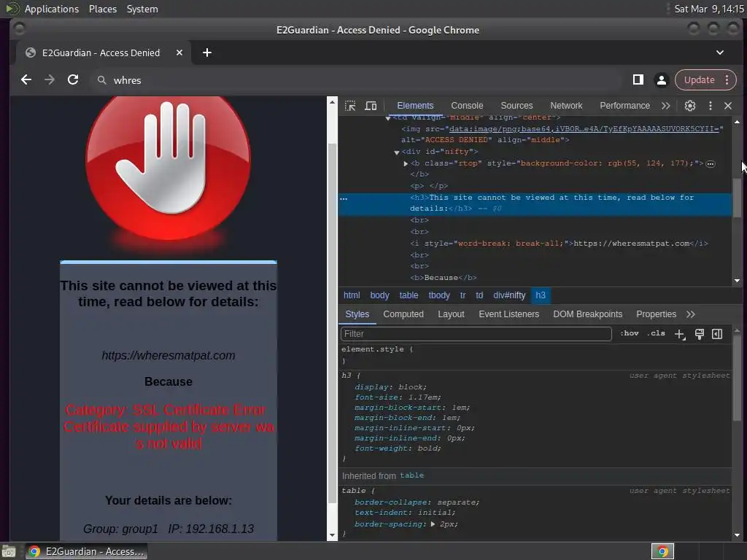Add a new style rule with plus icon

click(680, 334)
